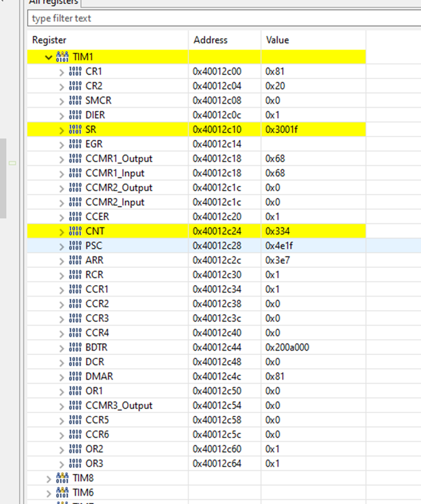Click the CCR4 register icon
This screenshot has height=504, width=421.
[75, 332]
